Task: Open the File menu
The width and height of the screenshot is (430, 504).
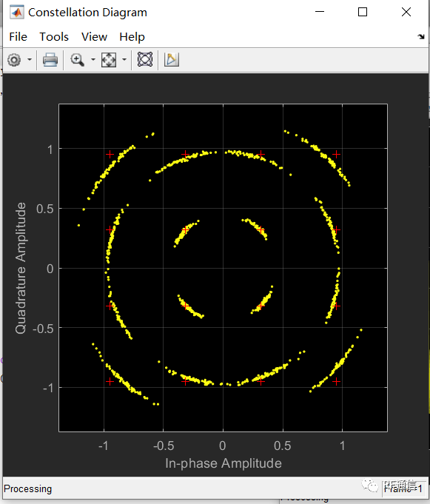Action: tap(18, 37)
